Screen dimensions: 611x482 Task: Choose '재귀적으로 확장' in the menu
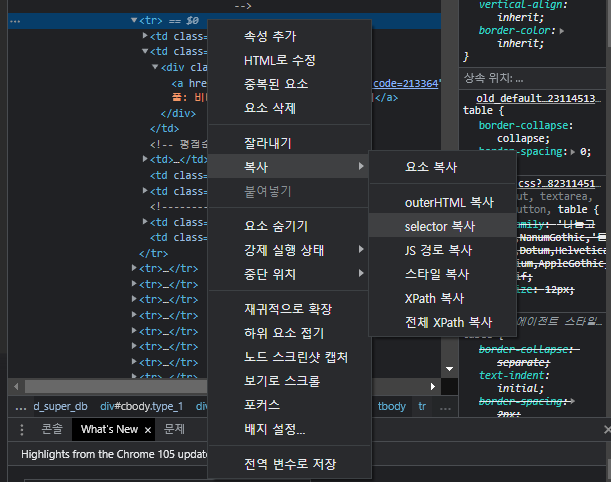click(x=289, y=309)
